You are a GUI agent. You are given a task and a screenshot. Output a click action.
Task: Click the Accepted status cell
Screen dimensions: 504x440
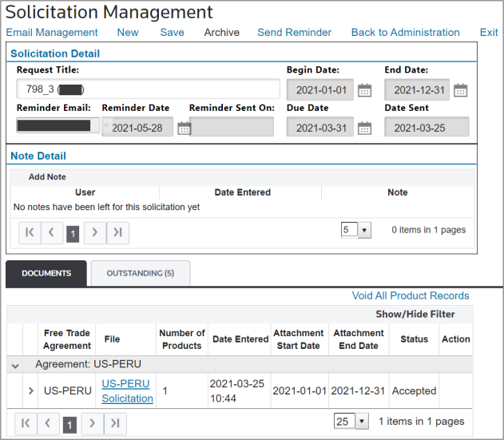click(x=414, y=390)
